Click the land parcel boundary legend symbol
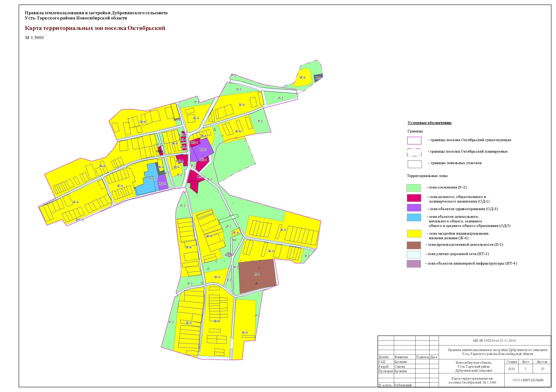The height and width of the screenshot is (392, 556). point(415,164)
